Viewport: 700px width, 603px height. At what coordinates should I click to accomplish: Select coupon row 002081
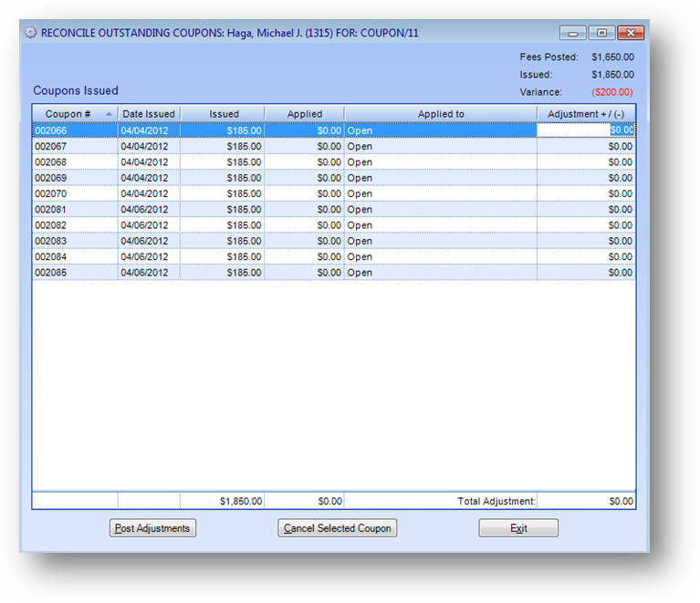[333, 209]
